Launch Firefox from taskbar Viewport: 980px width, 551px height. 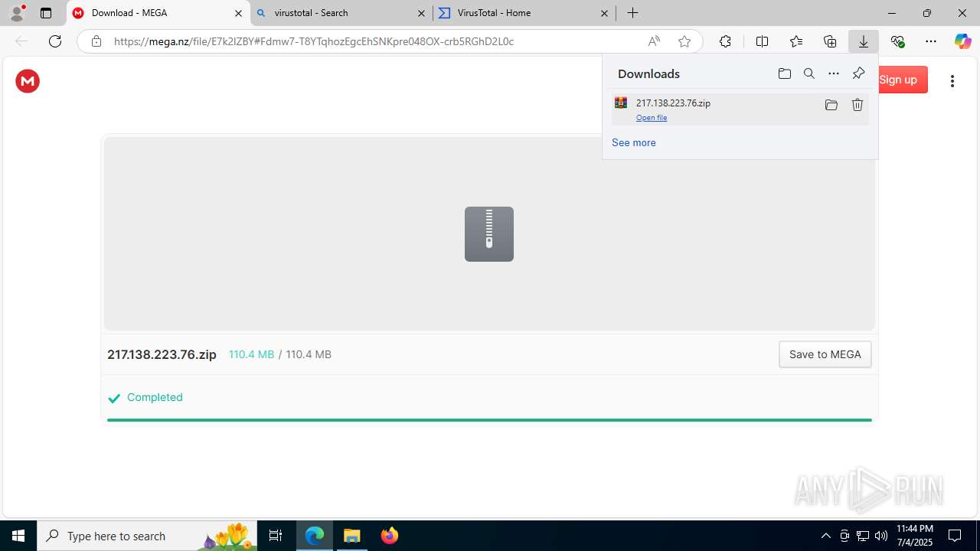click(x=390, y=536)
